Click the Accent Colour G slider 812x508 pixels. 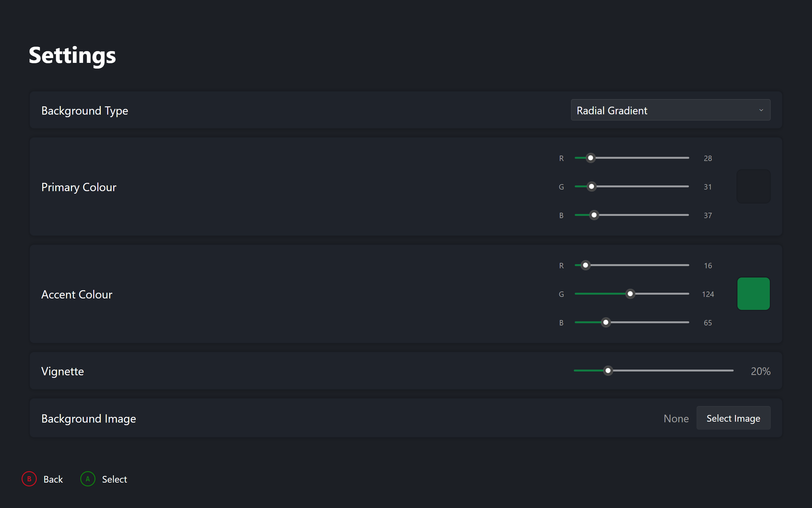tap(632, 294)
